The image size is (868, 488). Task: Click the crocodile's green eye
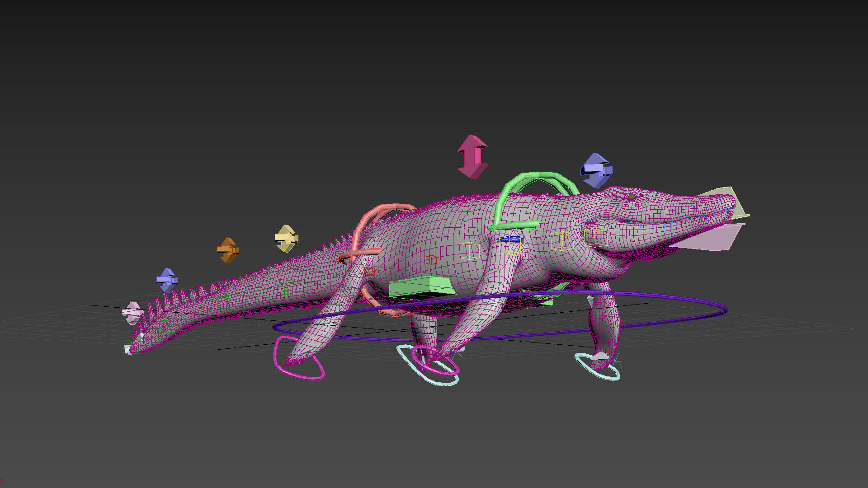pyautogui.click(x=632, y=197)
